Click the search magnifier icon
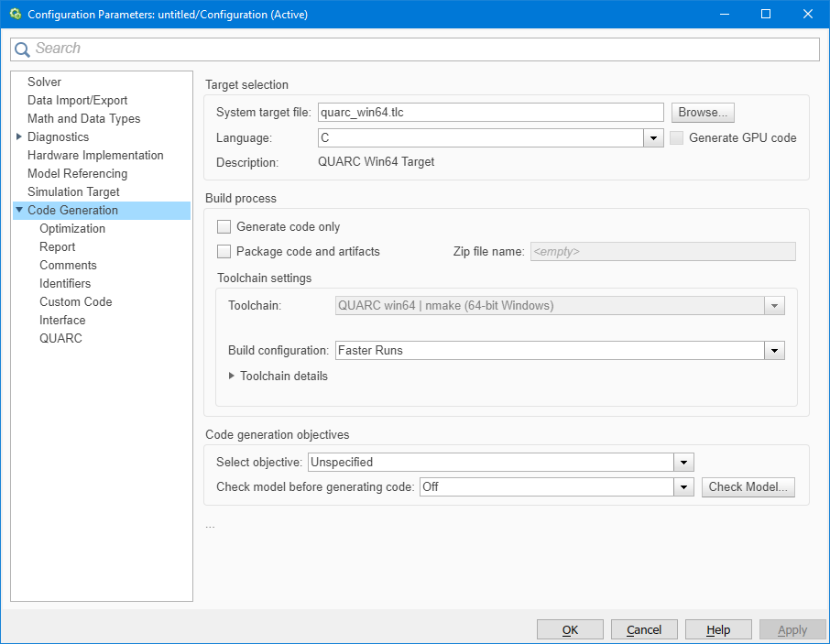This screenshot has height=644, width=830. coord(22,49)
